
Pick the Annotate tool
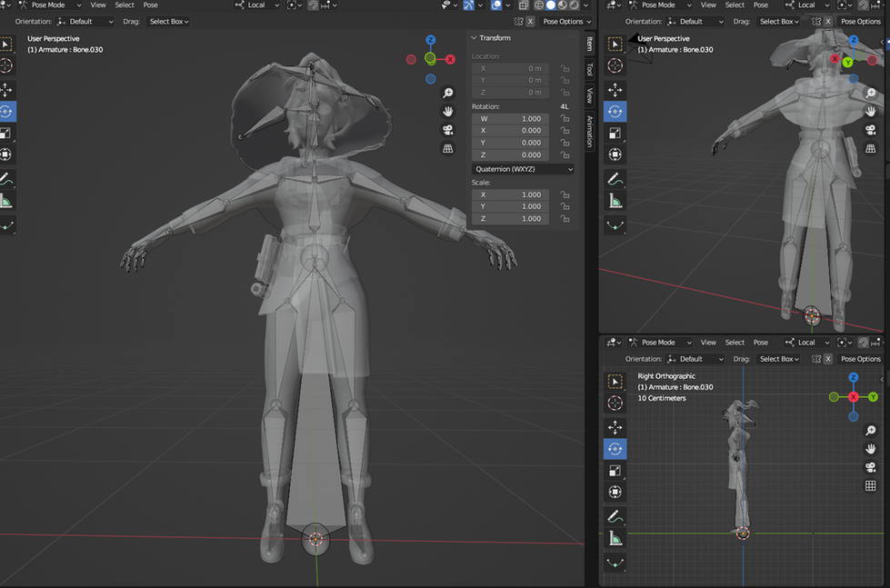tap(7, 178)
